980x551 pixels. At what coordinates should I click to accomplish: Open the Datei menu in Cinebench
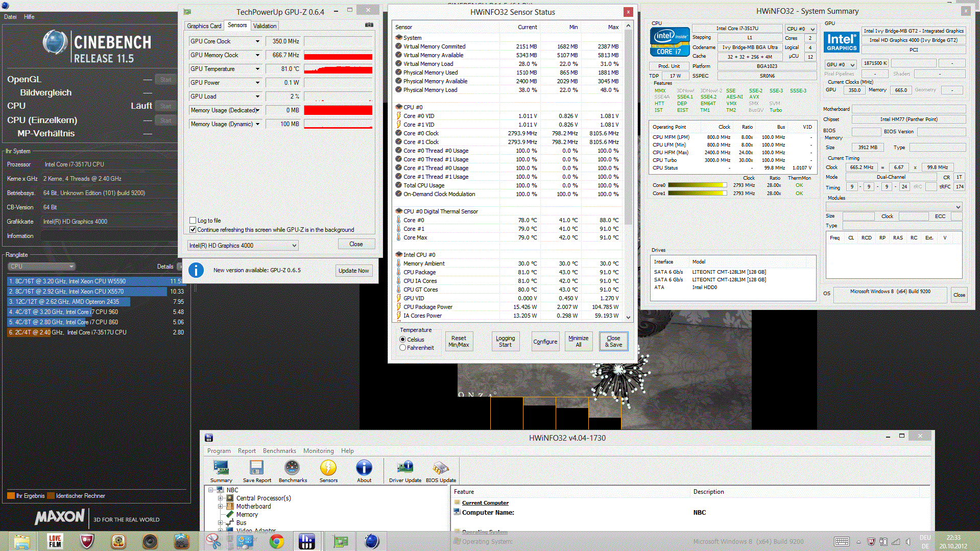click(x=10, y=17)
